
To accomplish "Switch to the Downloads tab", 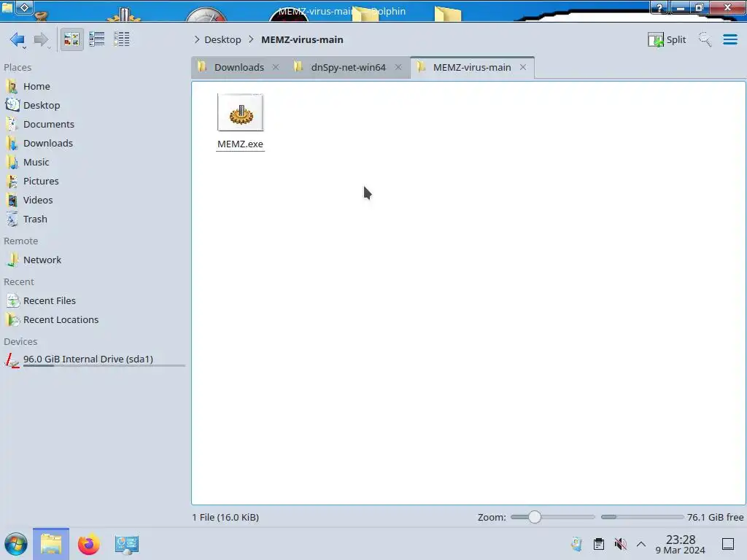I will [x=239, y=67].
